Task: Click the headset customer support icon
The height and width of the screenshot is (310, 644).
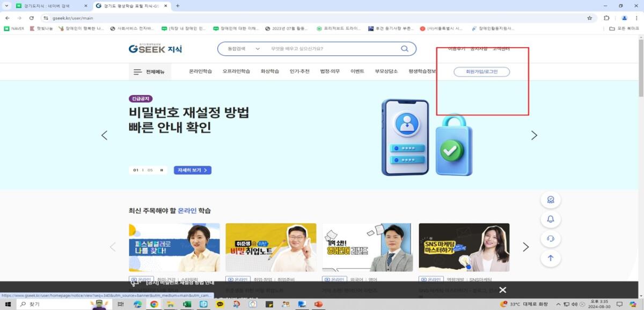Action: (550, 238)
